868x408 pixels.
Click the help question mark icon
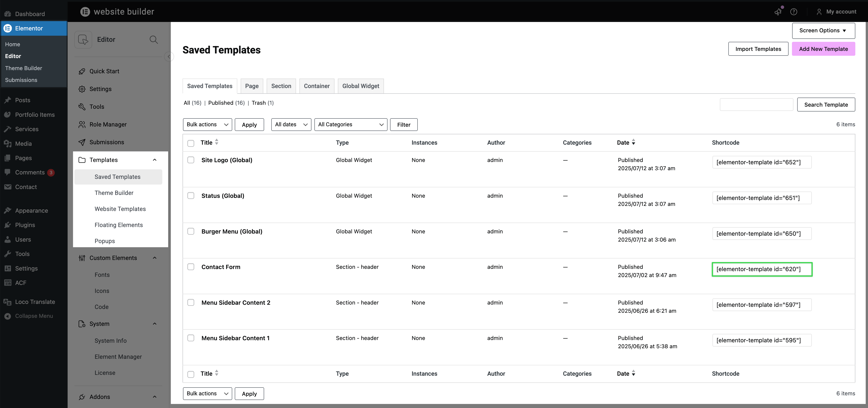(x=794, y=12)
